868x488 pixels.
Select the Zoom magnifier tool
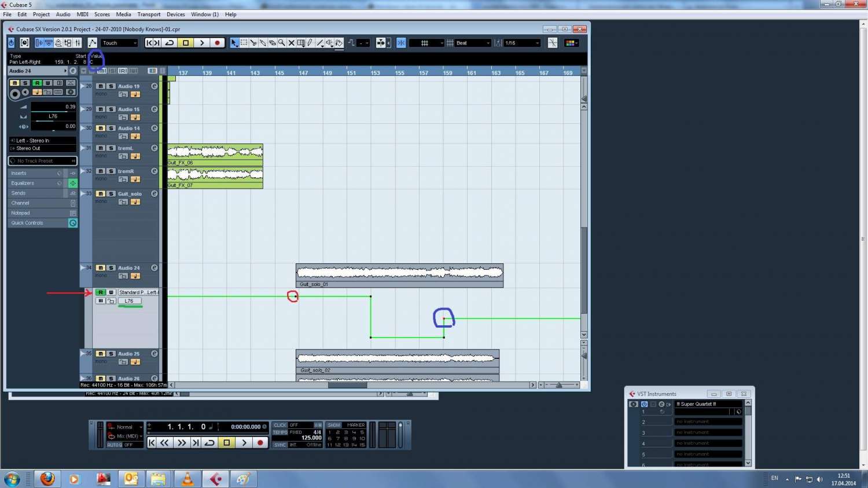pos(282,43)
